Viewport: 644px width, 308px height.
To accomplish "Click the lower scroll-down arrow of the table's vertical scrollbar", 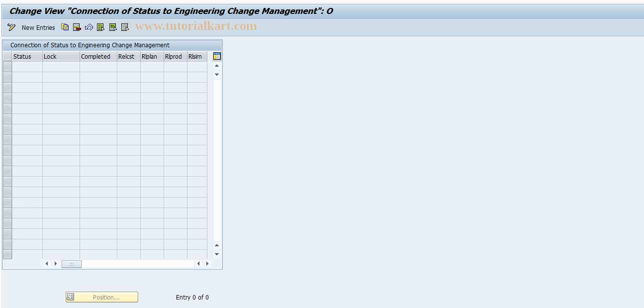I will [217, 254].
